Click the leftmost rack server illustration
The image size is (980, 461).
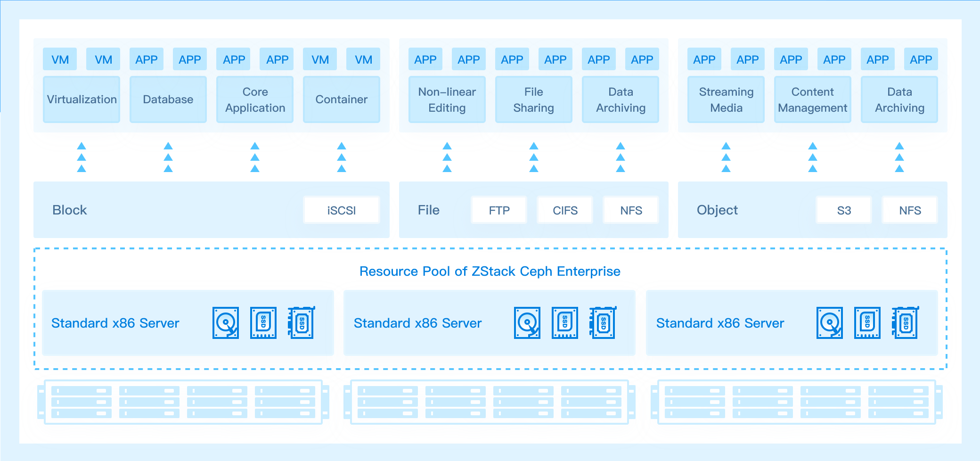183,402
